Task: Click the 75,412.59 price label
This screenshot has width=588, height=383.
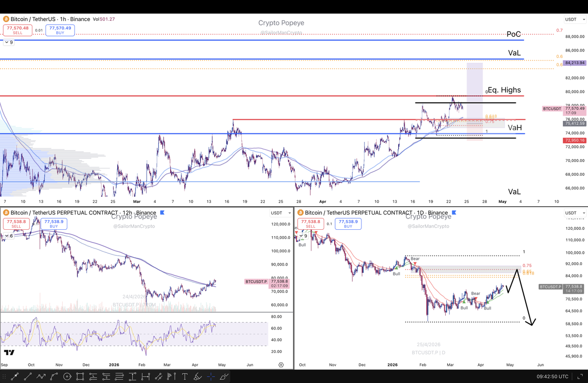Action: tap(575, 124)
